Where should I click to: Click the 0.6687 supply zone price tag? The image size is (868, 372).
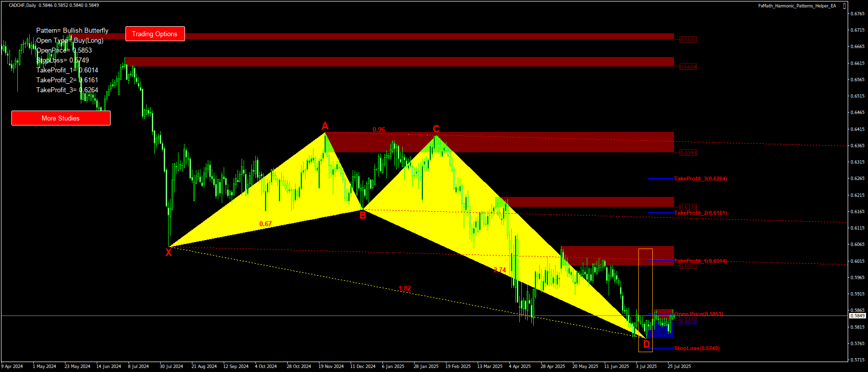(688, 40)
